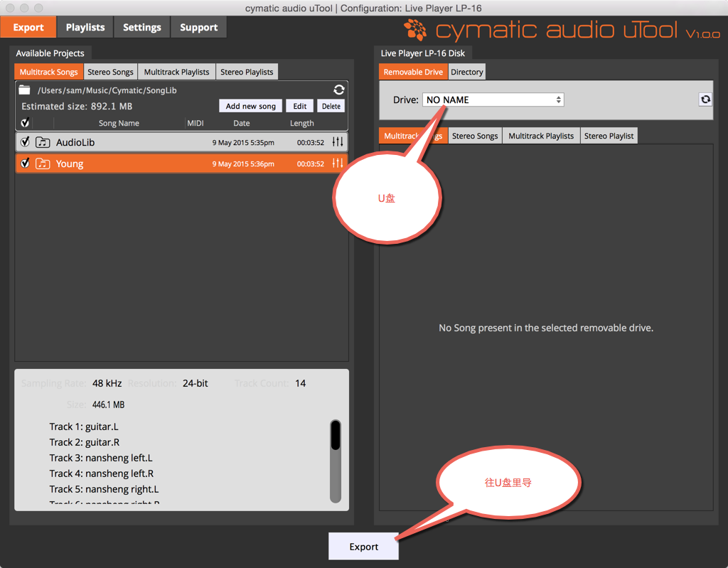Viewport: 728px width, 568px height.
Task: Click the date 9 May 2015 5:36pm
Action: coord(243,164)
